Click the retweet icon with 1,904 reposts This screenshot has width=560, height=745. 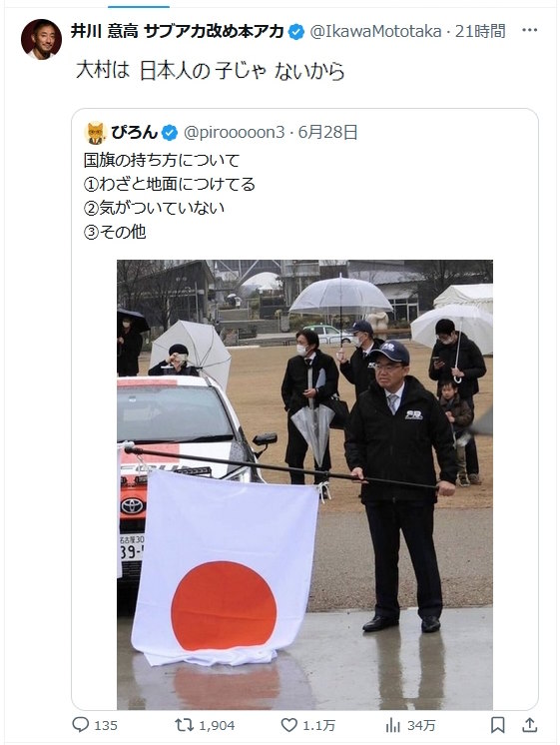[x=184, y=725]
